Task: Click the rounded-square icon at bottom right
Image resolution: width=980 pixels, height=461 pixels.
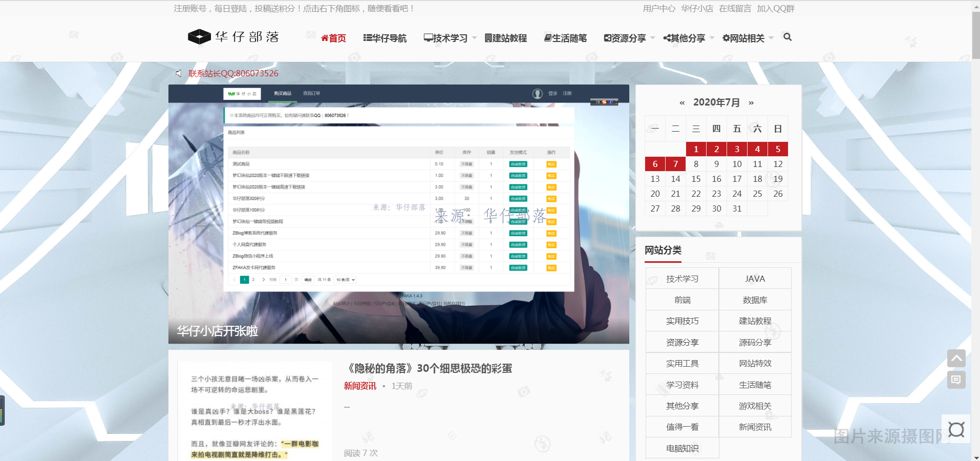Action: click(956, 429)
